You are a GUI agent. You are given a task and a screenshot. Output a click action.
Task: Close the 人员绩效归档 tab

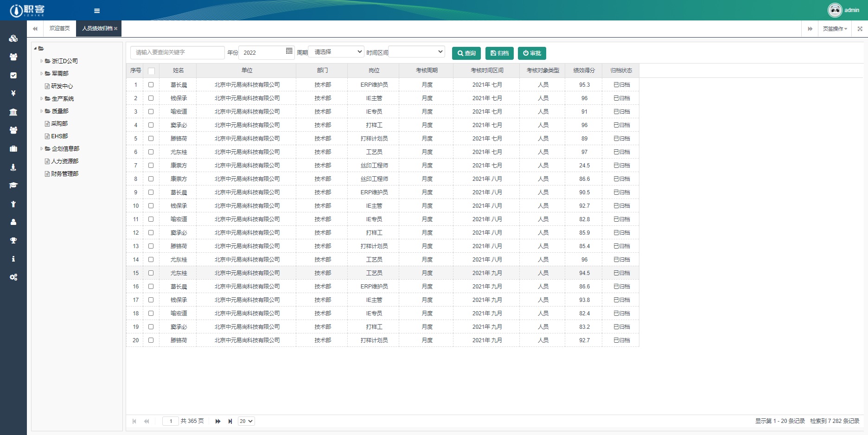pyautogui.click(x=116, y=29)
